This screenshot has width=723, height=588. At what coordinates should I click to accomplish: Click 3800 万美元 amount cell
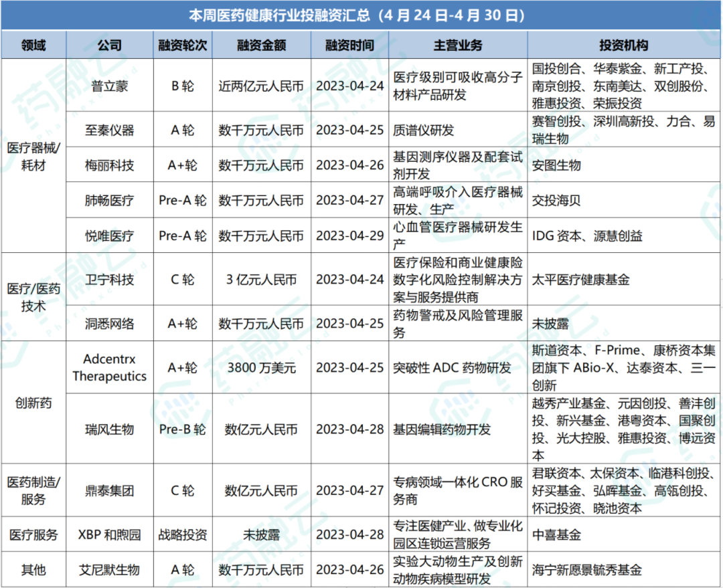pyautogui.click(x=262, y=367)
